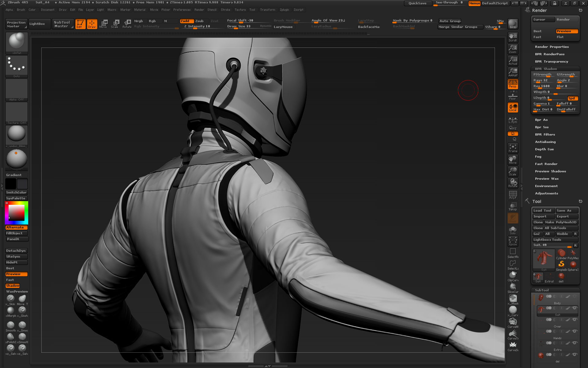Open the Texture Off selector

[x=17, y=113]
